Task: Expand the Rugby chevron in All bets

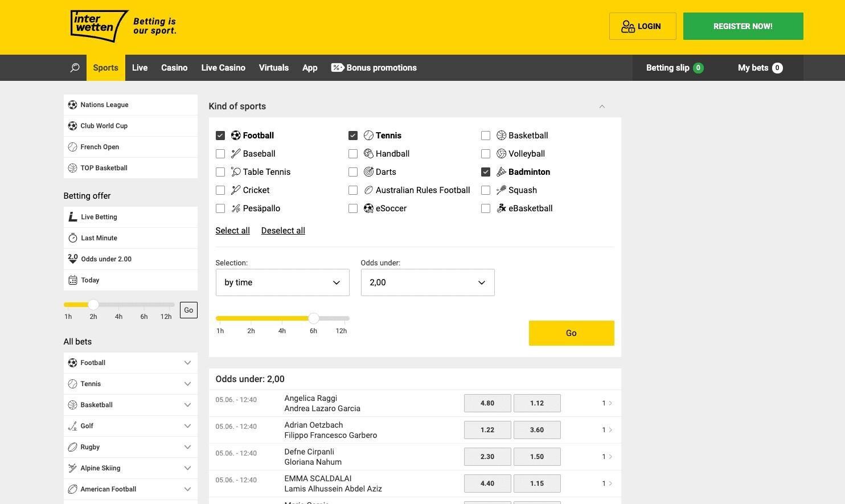Action: pyautogui.click(x=187, y=447)
